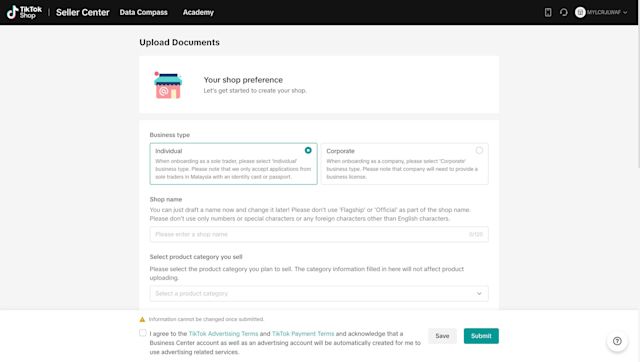Click the Save button
The height and width of the screenshot is (362, 640).
coord(442,336)
